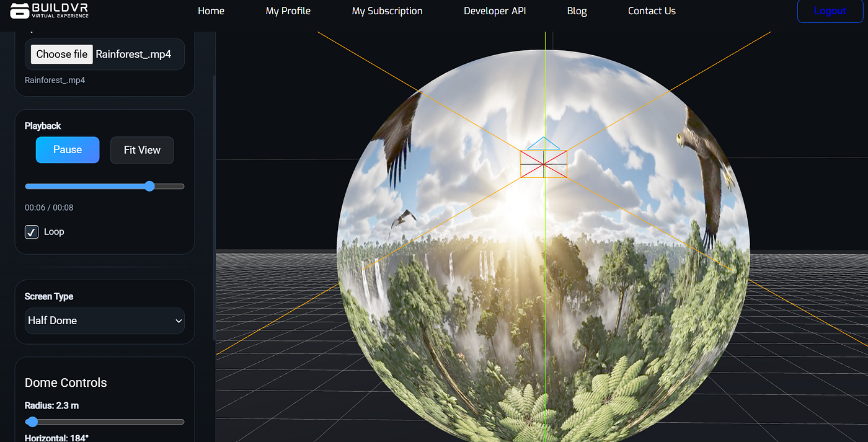Open the Screen Type dropdown

pyautogui.click(x=105, y=320)
